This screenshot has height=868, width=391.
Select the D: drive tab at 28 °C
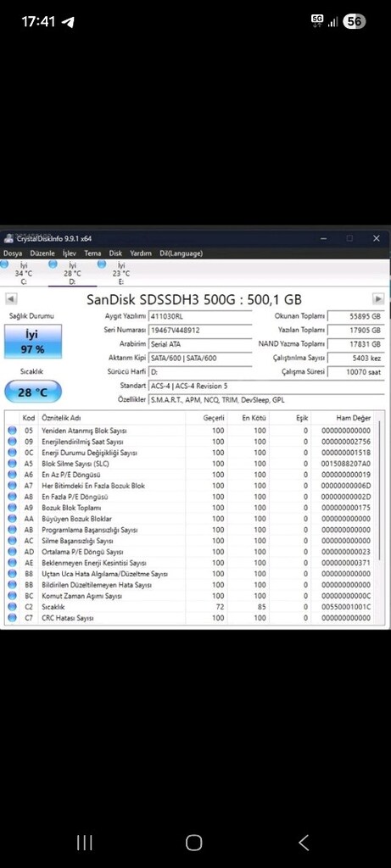tap(72, 273)
